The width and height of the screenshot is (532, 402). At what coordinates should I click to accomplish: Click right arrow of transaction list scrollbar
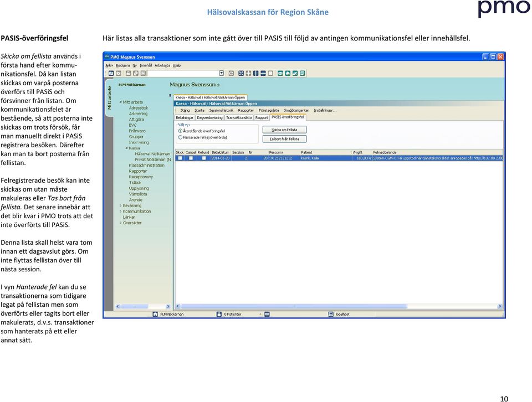point(500,306)
